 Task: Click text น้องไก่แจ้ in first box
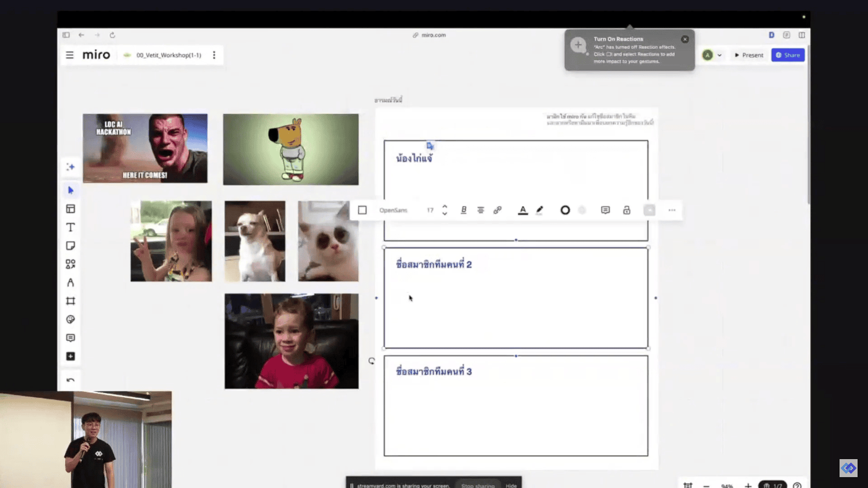pyautogui.click(x=414, y=158)
